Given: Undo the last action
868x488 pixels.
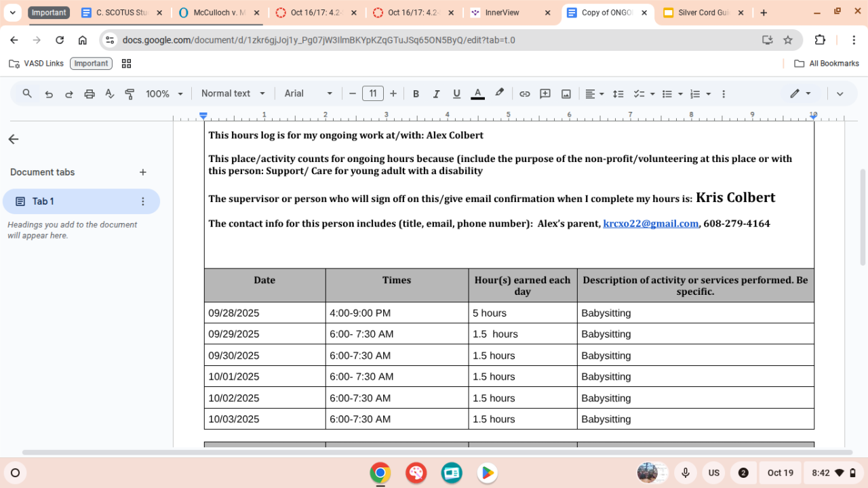Looking at the screenshot, I should point(49,94).
